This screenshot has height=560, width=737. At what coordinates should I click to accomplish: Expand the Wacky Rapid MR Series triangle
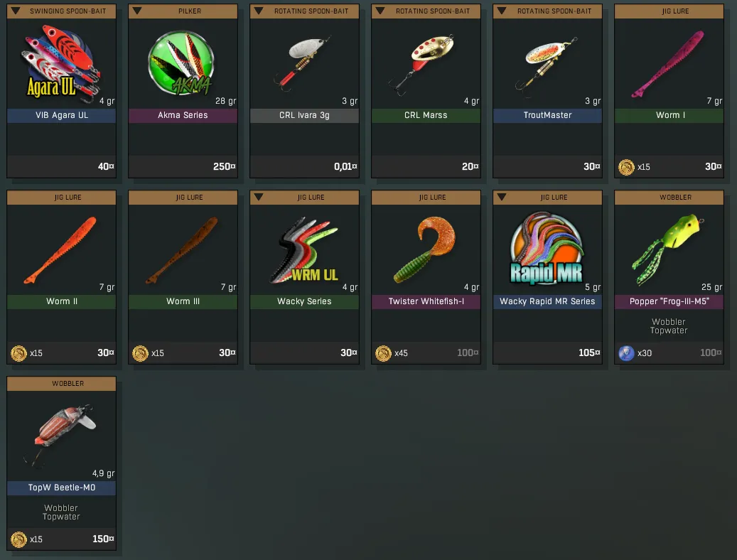click(502, 197)
